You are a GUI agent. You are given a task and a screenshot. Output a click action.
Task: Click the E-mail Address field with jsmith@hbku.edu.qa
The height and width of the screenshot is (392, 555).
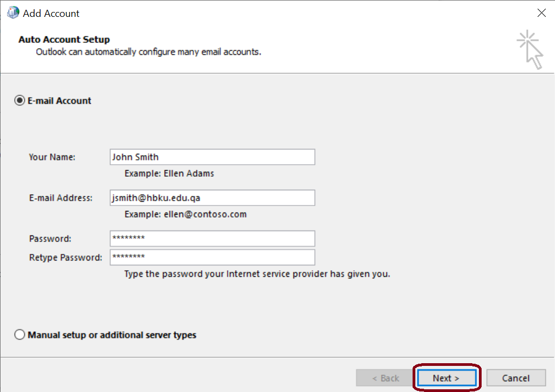coord(212,197)
